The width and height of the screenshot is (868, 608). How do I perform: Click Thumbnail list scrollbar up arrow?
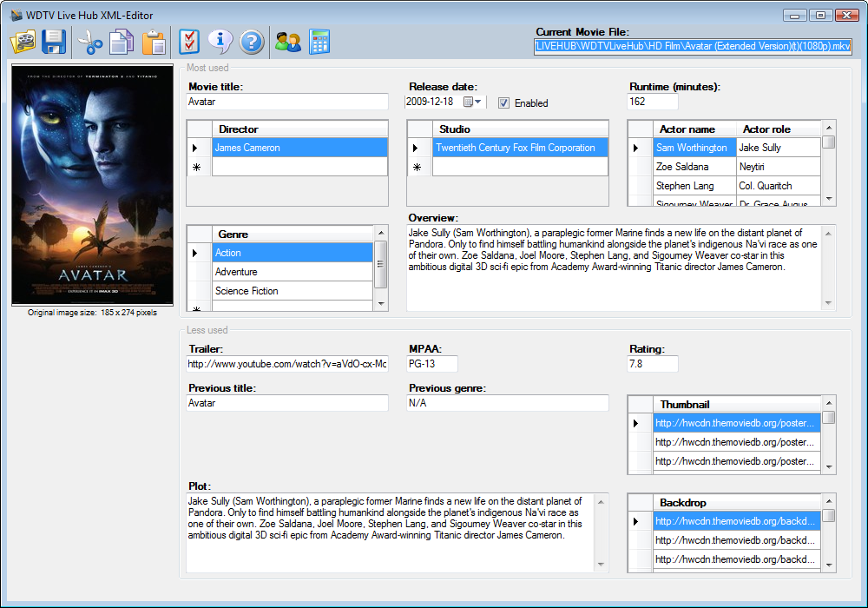coord(829,402)
